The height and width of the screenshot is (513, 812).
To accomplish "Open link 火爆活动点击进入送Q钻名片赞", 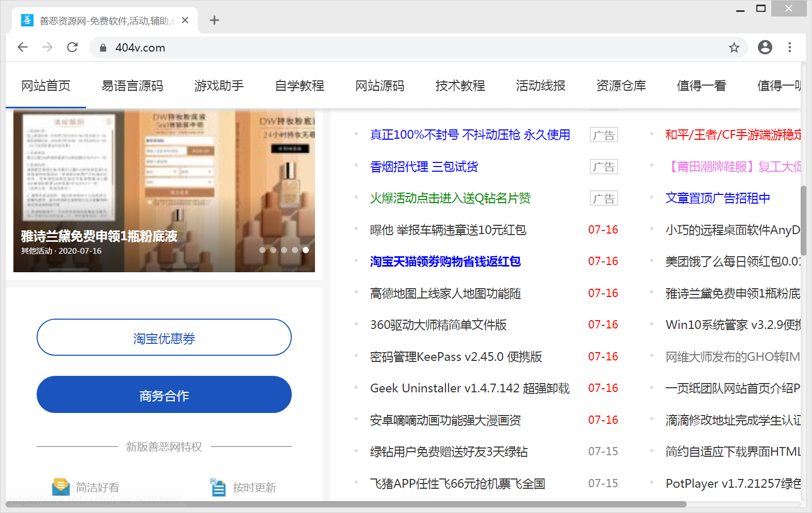I will [x=450, y=198].
